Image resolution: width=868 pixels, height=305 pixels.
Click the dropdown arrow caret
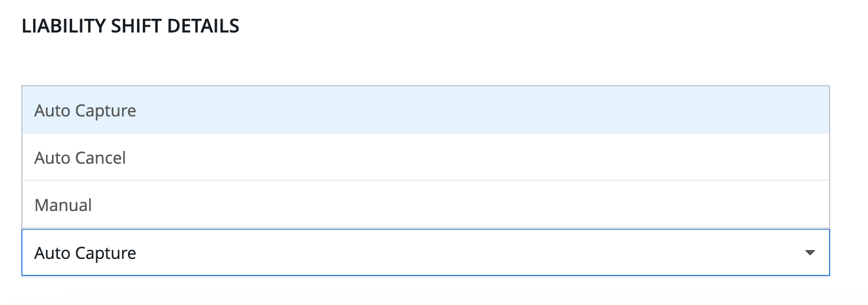pos(810,253)
